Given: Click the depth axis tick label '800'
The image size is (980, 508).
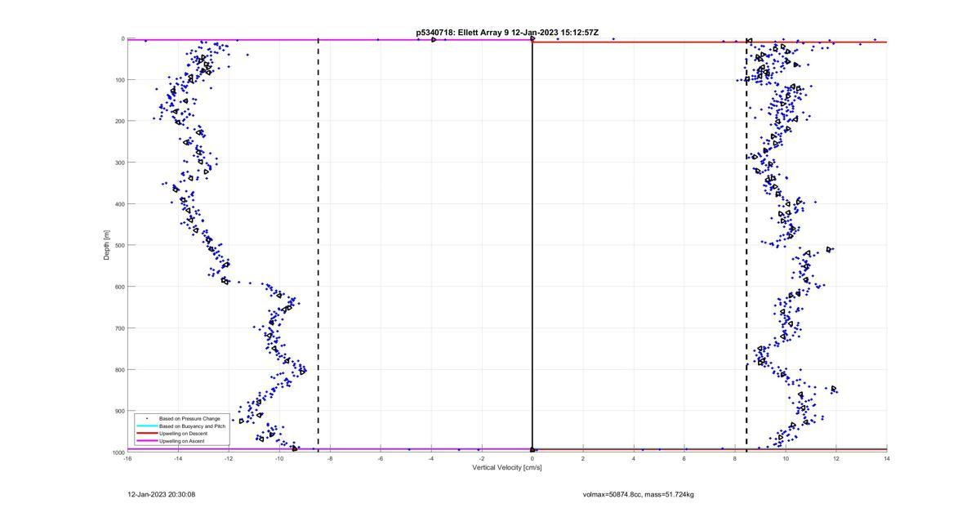Looking at the screenshot, I should click(x=119, y=369).
